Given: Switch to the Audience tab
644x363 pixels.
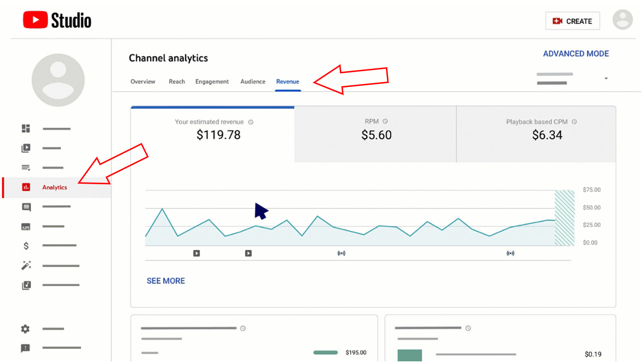Looking at the screenshot, I should pos(253,82).
